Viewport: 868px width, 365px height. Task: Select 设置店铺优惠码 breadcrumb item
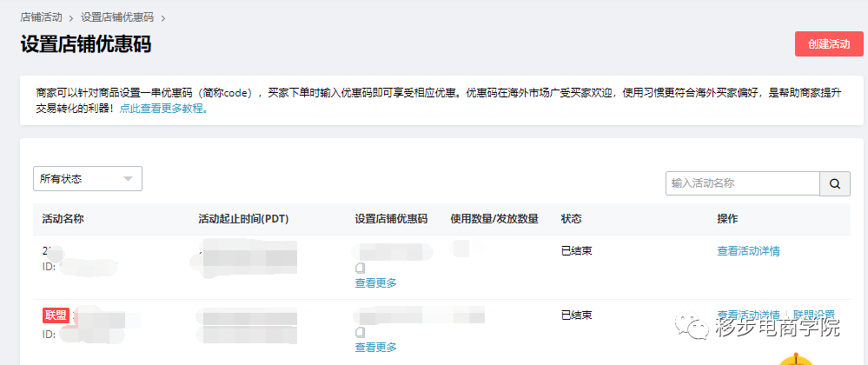click(x=117, y=17)
